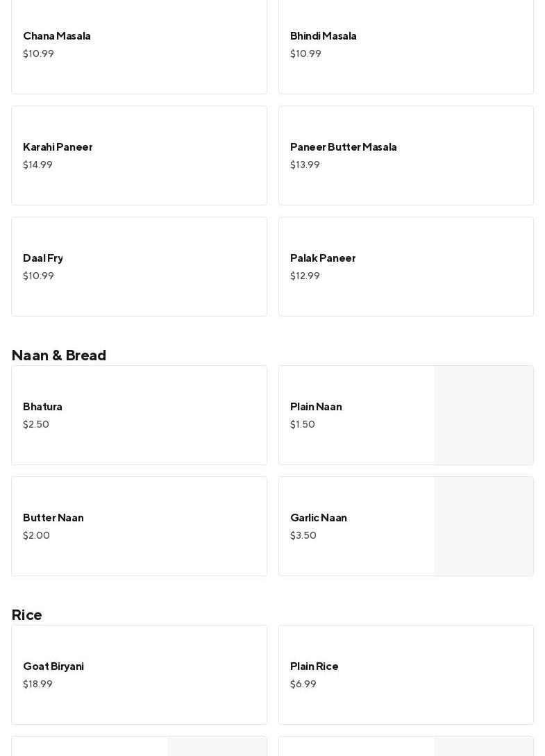
Task: Click the Garlic Naan item title
Action: [x=319, y=518]
